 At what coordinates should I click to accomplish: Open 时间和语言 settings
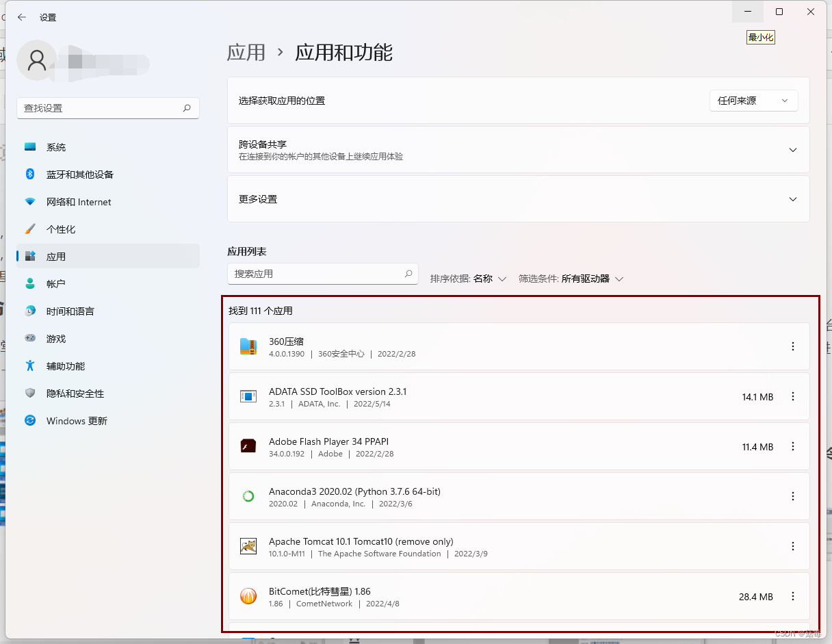[108, 311]
